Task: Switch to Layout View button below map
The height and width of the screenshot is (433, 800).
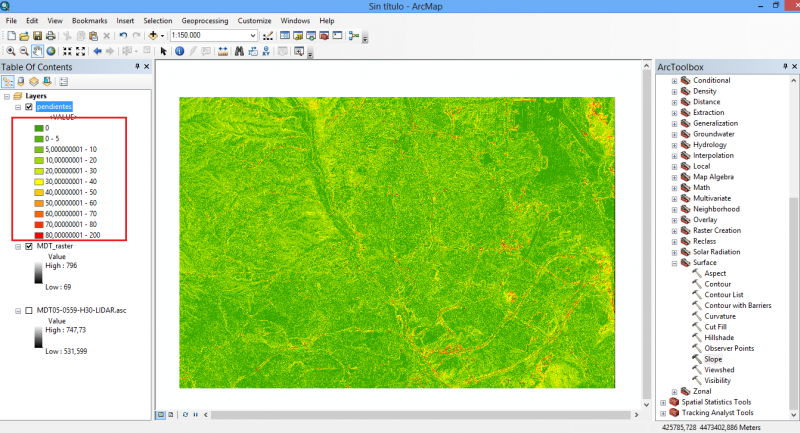Action: (171, 415)
